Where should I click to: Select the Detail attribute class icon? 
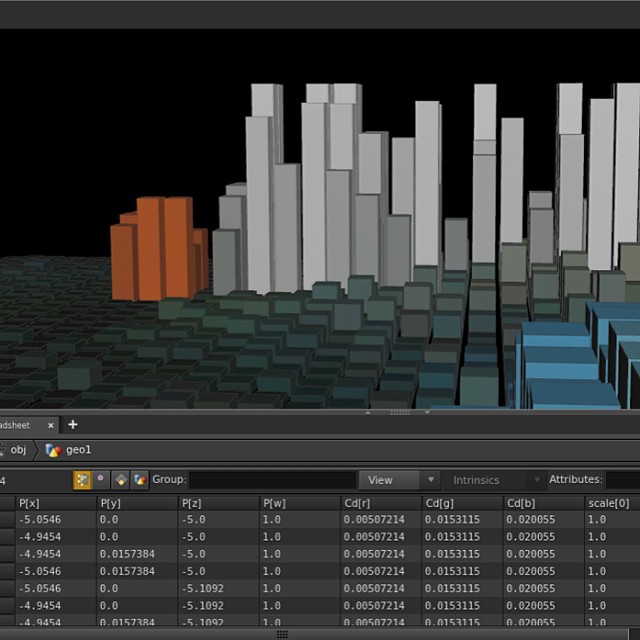tap(140, 480)
